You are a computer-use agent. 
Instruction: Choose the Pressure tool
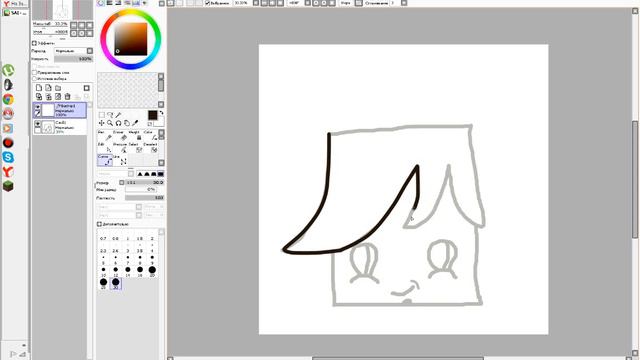pos(120,147)
